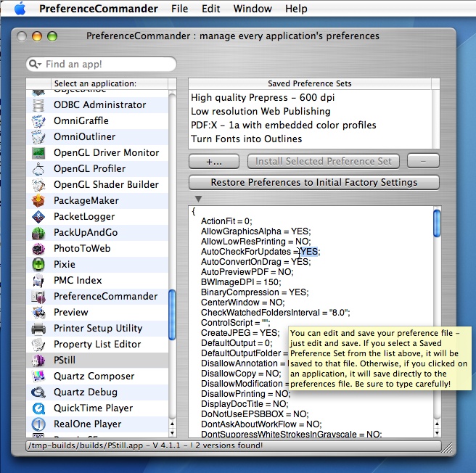Click the Quartz Debug icon
The height and width of the screenshot is (473, 476).
(x=38, y=392)
